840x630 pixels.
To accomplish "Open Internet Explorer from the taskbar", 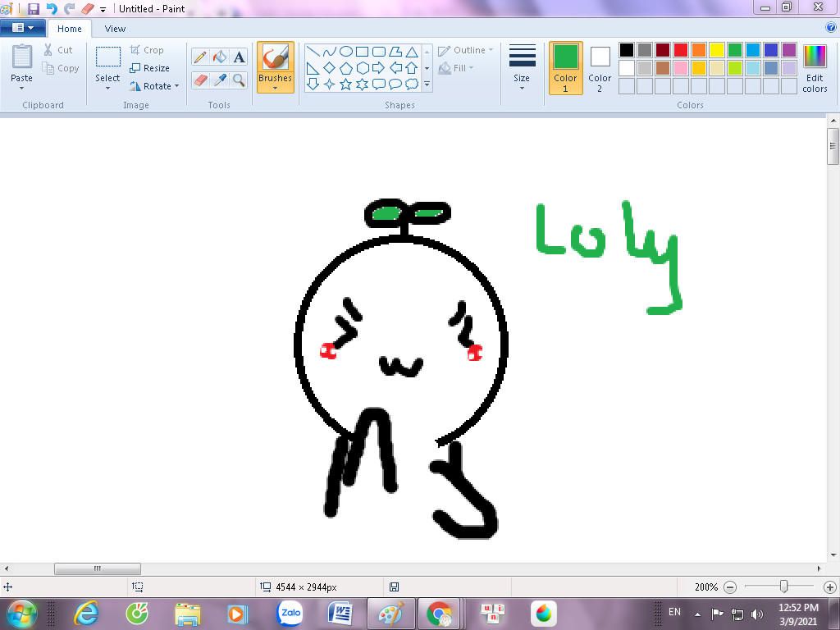I will [86, 614].
